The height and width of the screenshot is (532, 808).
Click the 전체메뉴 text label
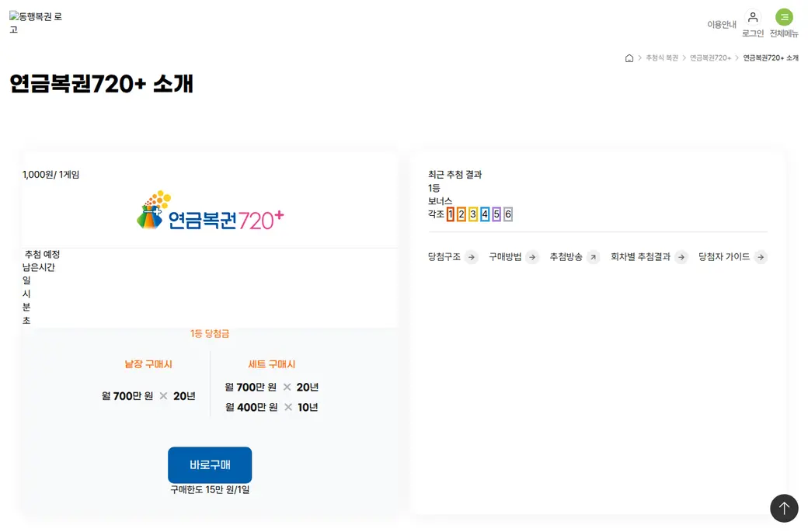pyautogui.click(x=784, y=33)
